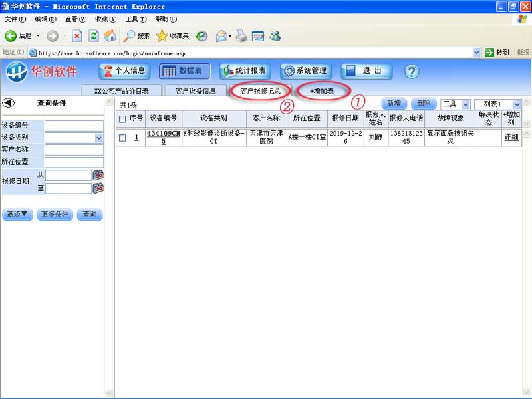Open the 文件(F) menu

pos(15,19)
